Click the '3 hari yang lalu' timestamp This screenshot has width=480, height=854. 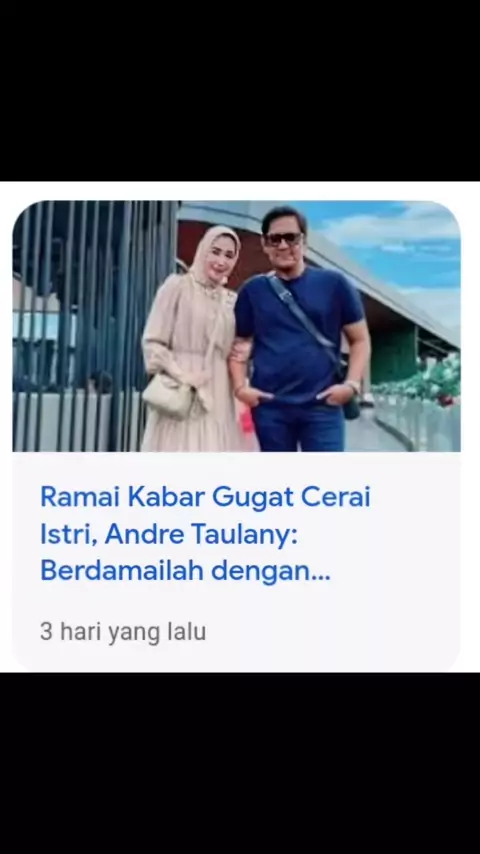coord(123,632)
